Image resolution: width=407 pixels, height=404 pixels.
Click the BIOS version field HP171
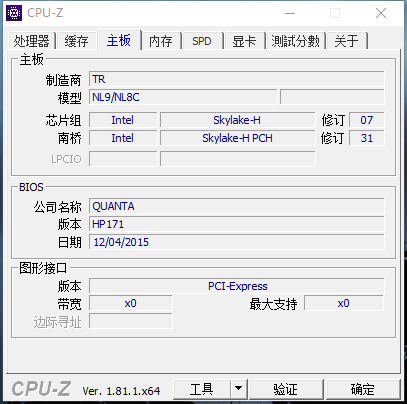point(237,224)
